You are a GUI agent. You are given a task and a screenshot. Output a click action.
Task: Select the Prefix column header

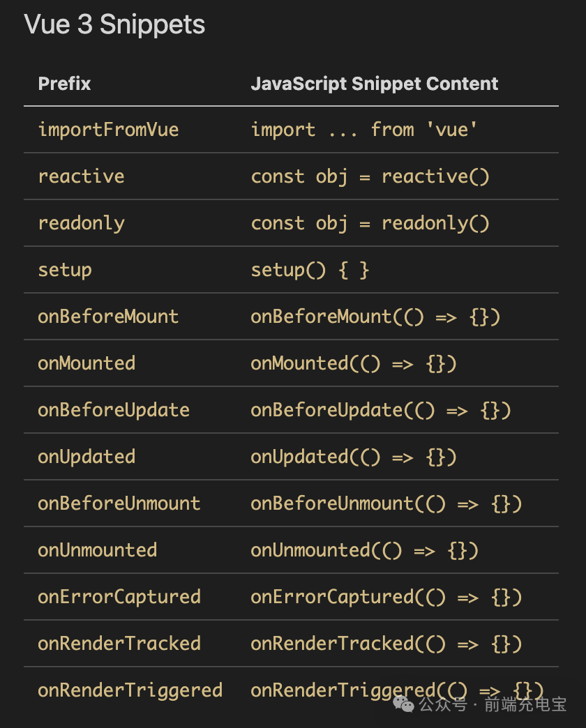tap(65, 84)
